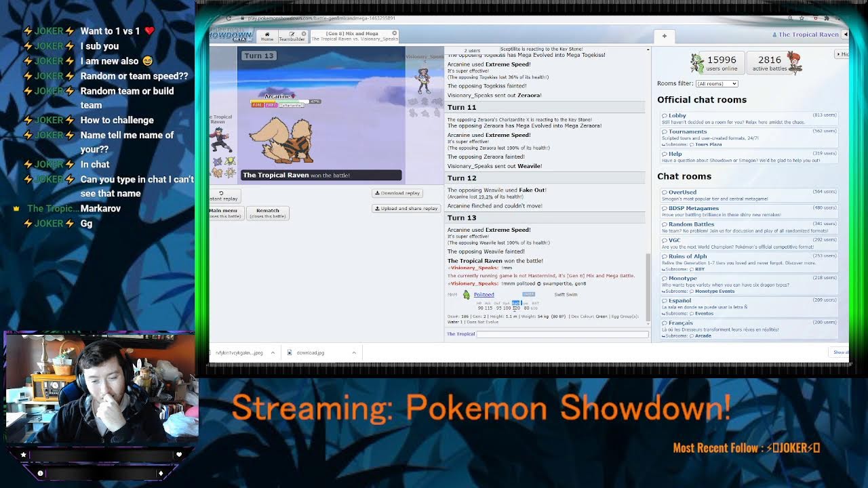Click the Arcanine sprite in the battle
Screen dimensions: 868x488
(x=281, y=139)
